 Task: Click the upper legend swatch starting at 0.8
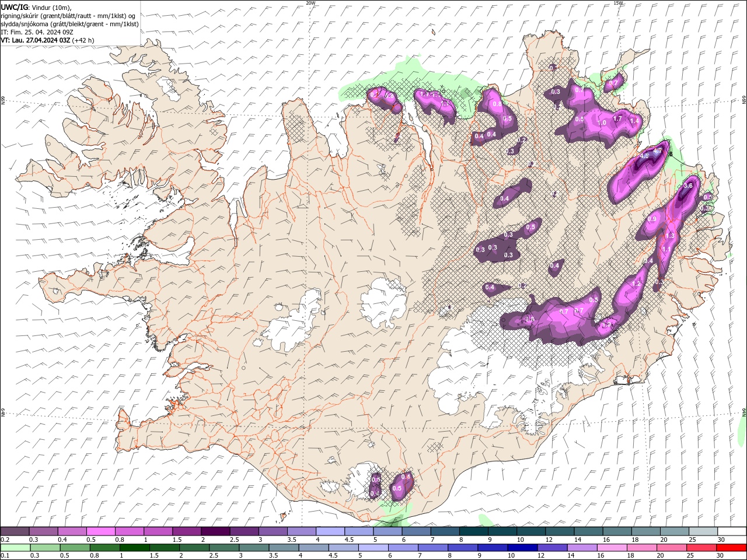pyautogui.click(x=129, y=531)
